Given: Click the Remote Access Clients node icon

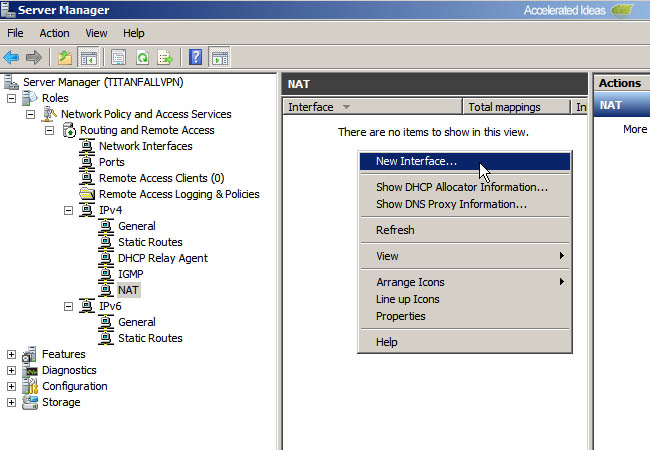Looking at the screenshot, I should pyautogui.click(x=87, y=178).
